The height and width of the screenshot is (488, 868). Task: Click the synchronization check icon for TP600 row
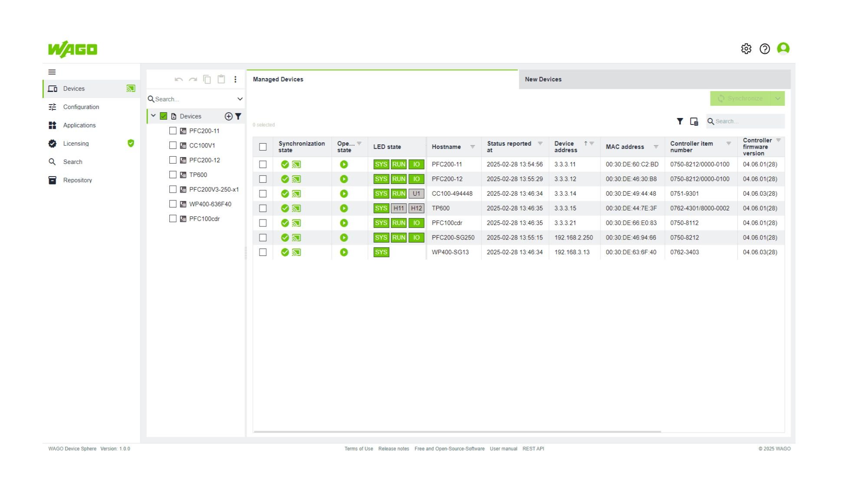(285, 208)
